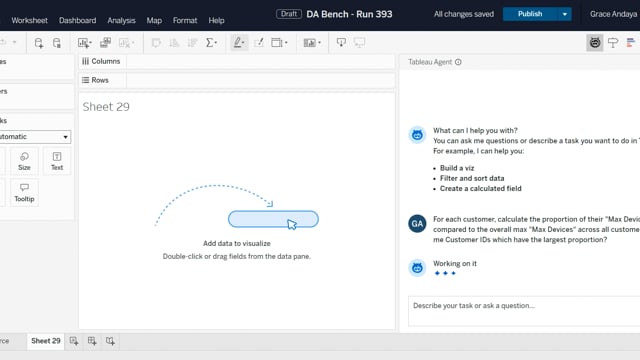
Task: Click the info icon beside Tableau Agent
Action: click(x=458, y=62)
